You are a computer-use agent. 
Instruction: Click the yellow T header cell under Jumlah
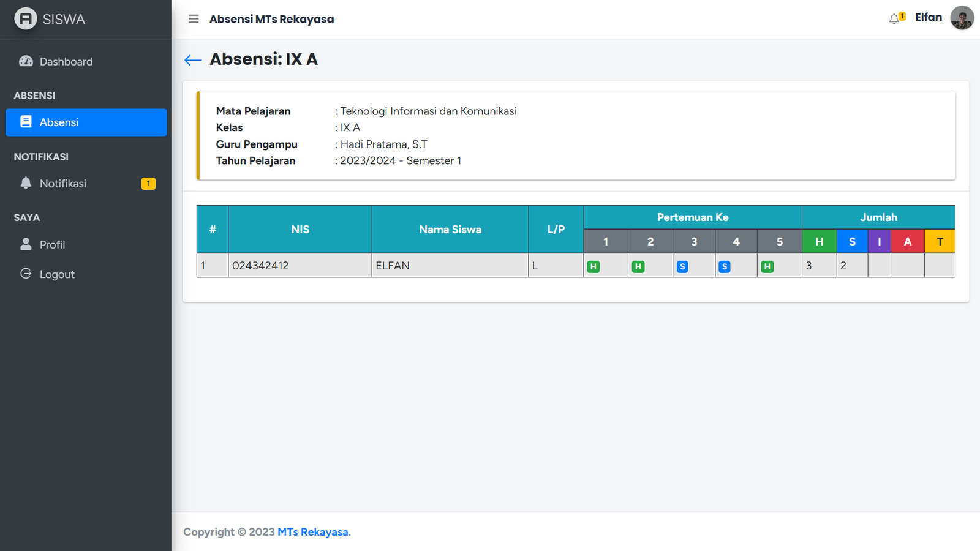click(940, 241)
